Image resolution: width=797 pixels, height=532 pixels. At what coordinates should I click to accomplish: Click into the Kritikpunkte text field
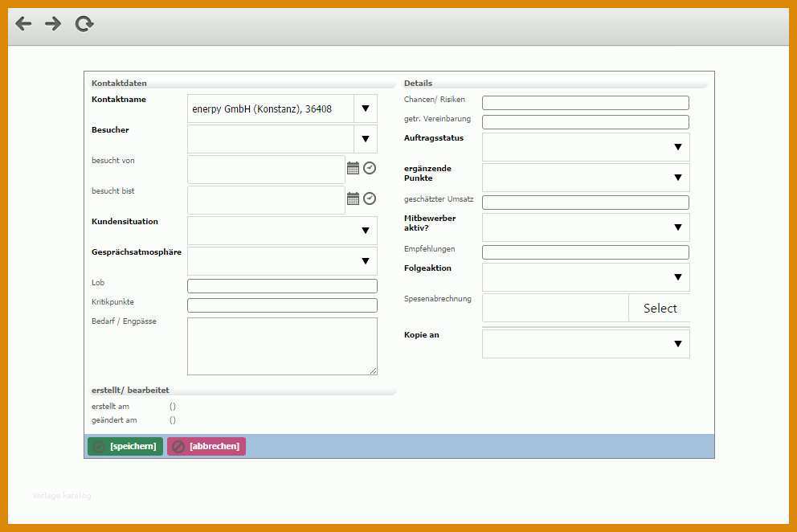[x=282, y=305]
